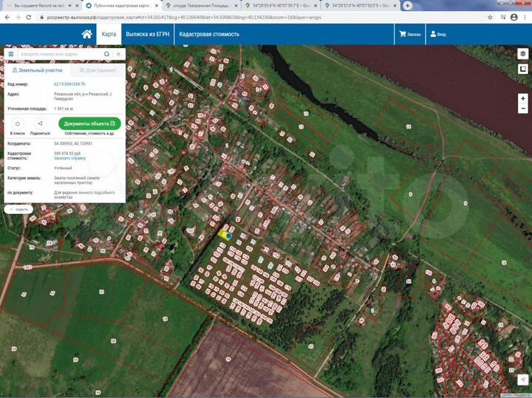Screen dimensions: 532x398
Task: Click the address text Рязанская обл
Action: (83, 96)
